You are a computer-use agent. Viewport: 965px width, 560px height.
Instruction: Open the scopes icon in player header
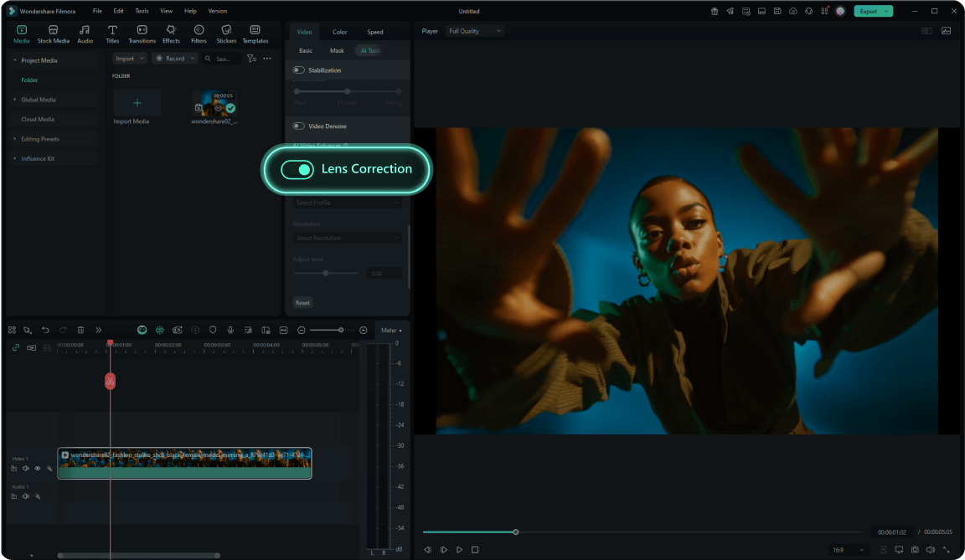tap(946, 31)
